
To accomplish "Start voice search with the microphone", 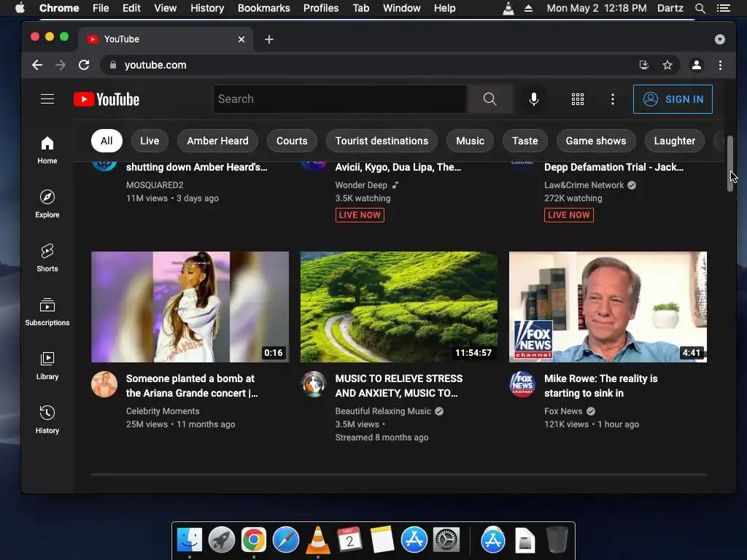I will point(534,99).
